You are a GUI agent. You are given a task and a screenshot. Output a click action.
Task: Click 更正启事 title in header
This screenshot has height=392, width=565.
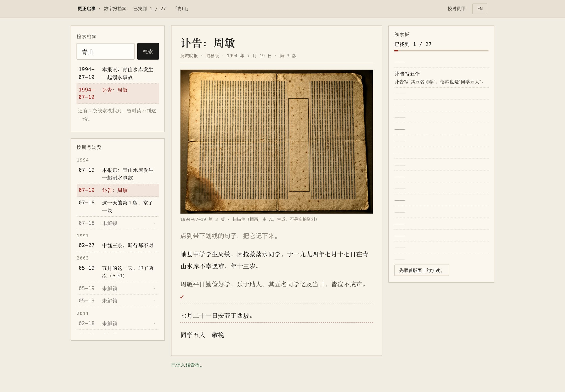[x=87, y=9]
